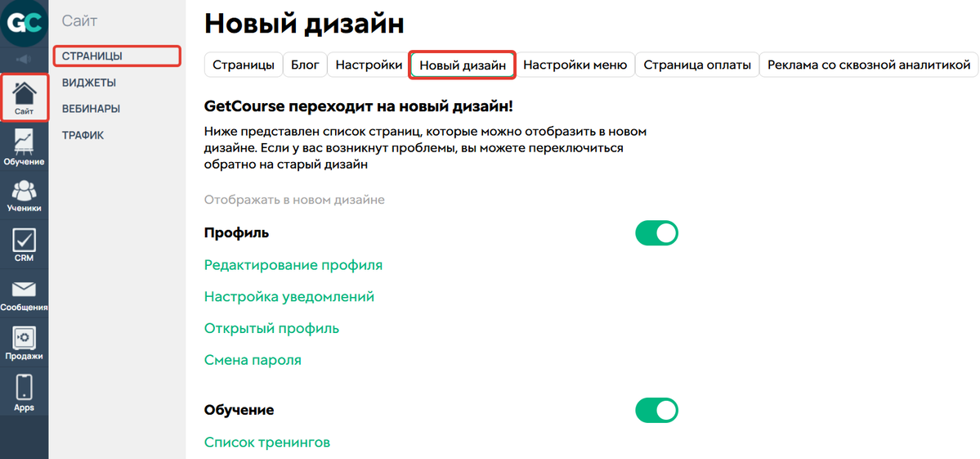980x459 pixels.
Task: Click the GetCourse переходит на новый дизайн heading
Action: (359, 106)
